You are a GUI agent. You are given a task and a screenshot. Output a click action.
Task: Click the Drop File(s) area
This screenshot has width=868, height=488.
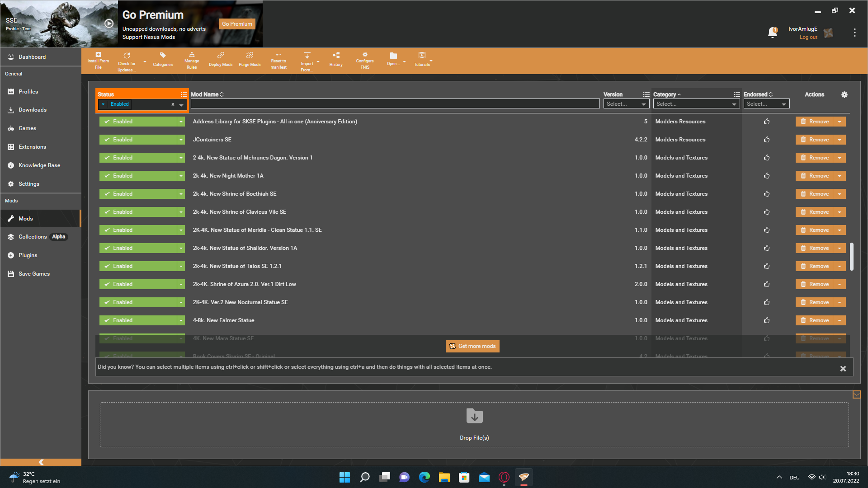[474, 425]
